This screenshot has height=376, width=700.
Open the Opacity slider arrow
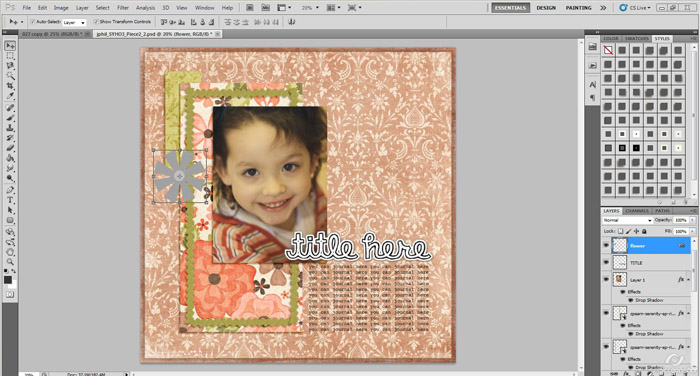click(692, 220)
